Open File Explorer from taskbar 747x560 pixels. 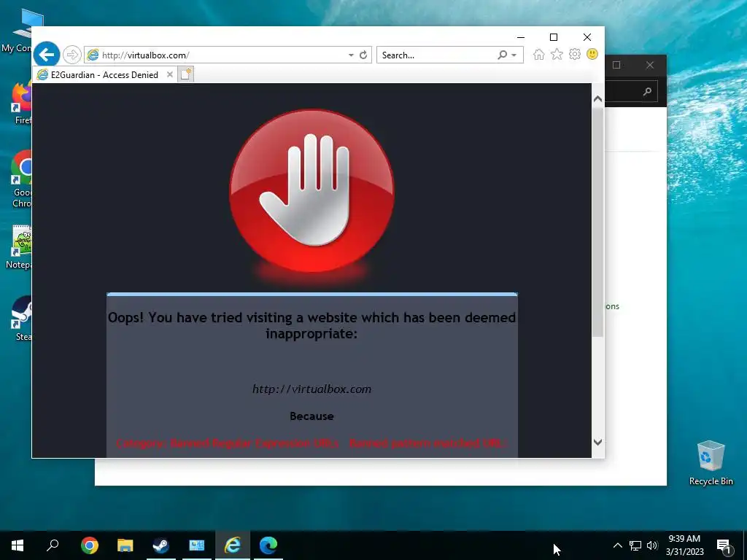click(x=125, y=545)
